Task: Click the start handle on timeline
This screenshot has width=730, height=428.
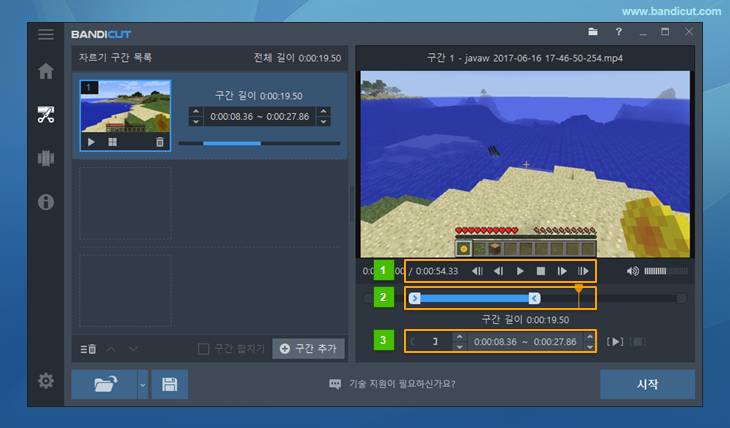Action: 415,298
